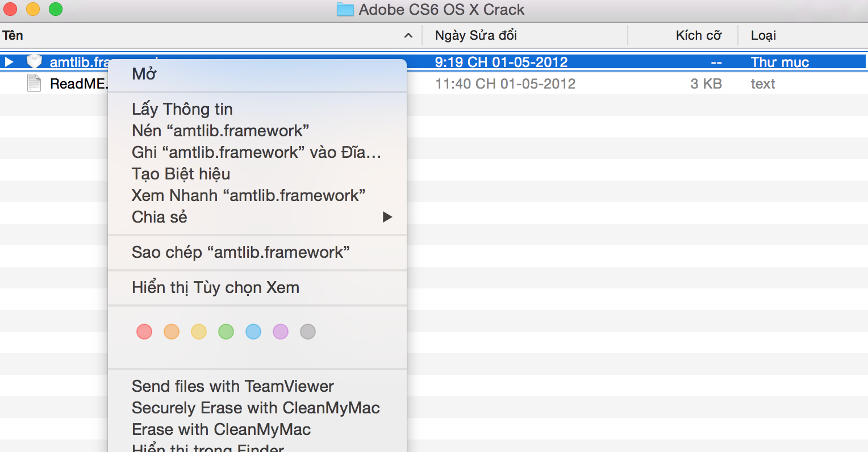868x452 pixels.
Task: Choose Nén "amtlib.framework" to compress
Action: tap(220, 131)
